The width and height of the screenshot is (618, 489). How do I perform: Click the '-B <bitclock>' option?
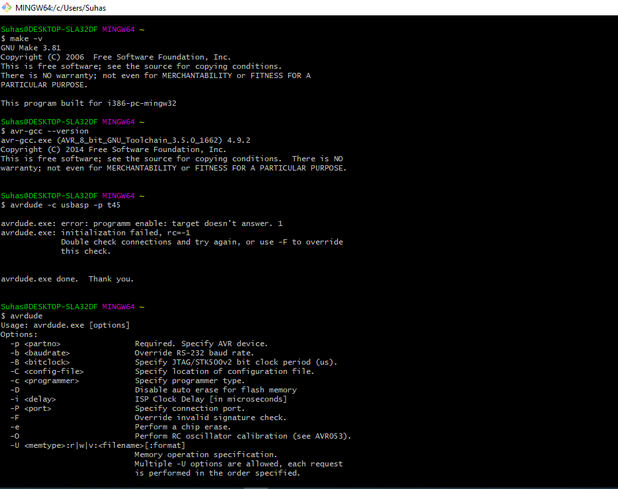(x=40, y=362)
